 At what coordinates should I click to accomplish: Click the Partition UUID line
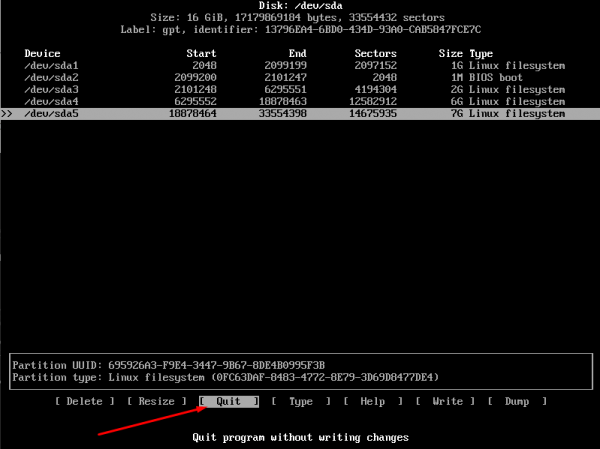pos(168,365)
